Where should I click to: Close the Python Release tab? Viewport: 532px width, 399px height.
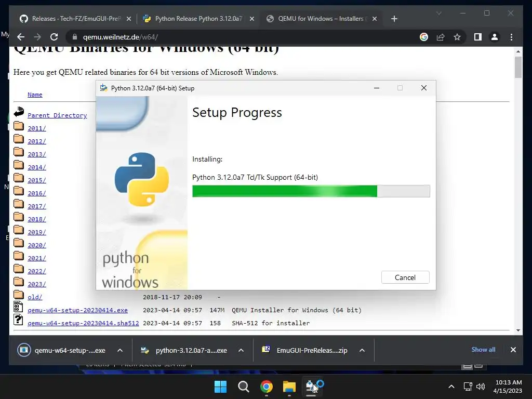pyautogui.click(x=252, y=19)
